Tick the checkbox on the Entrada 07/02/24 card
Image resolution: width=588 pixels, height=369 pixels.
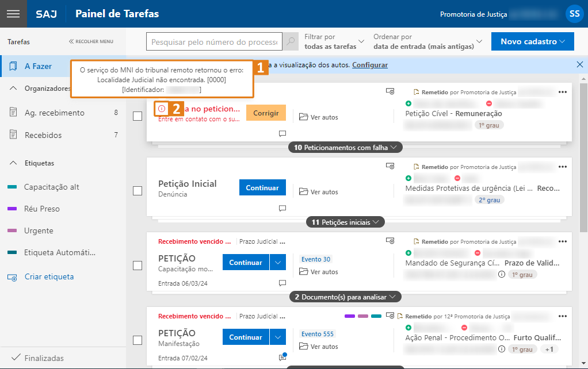click(x=138, y=340)
